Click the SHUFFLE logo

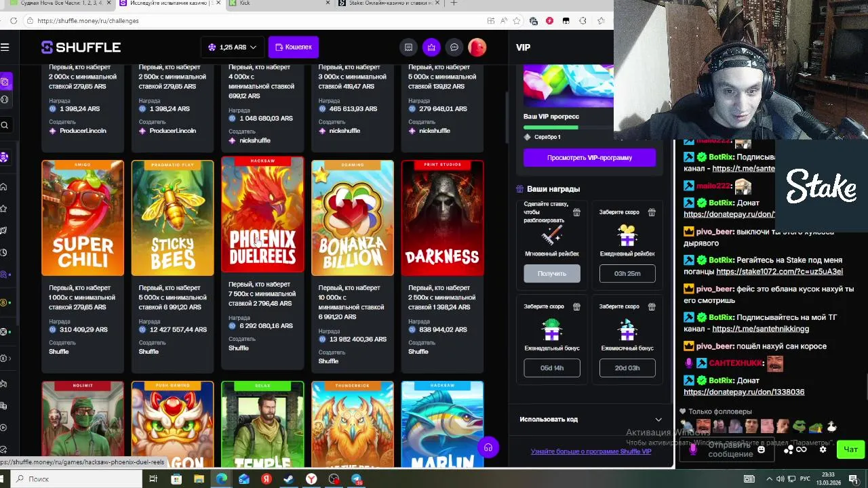[x=81, y=47]
